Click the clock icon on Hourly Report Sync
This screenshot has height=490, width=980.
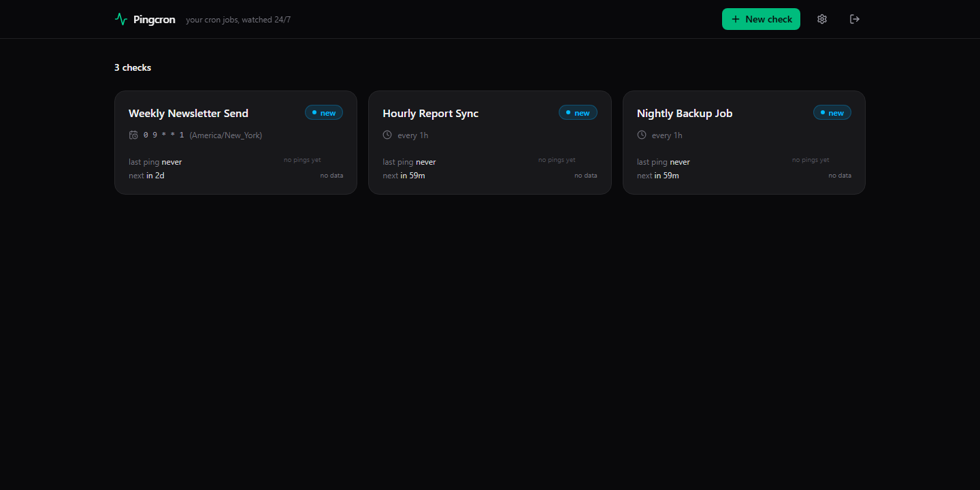tap(387, 135)
